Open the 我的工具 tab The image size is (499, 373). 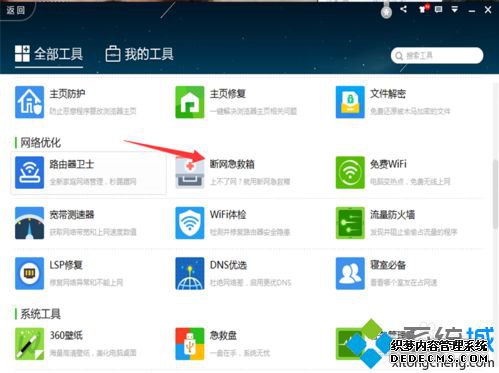139,54
